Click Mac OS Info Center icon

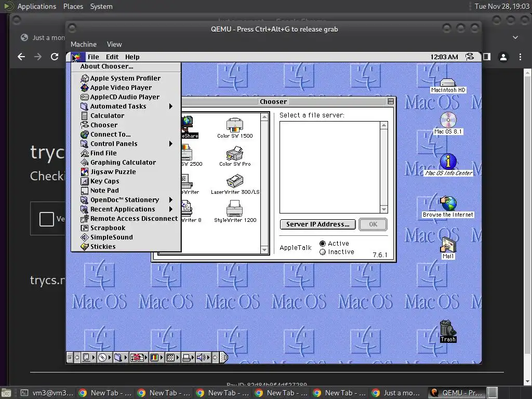coord(448,165)
